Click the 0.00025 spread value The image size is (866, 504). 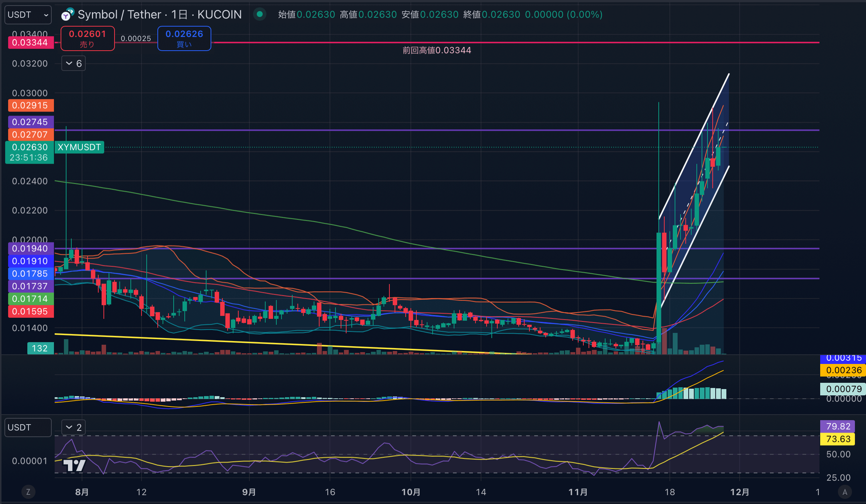click(x=136, y=38)
